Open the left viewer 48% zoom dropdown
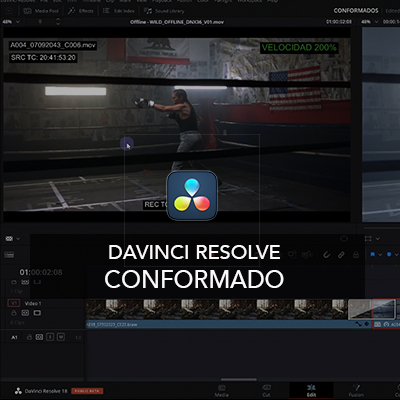This screenshot has height=400, width=400. (x=11, y=22)
